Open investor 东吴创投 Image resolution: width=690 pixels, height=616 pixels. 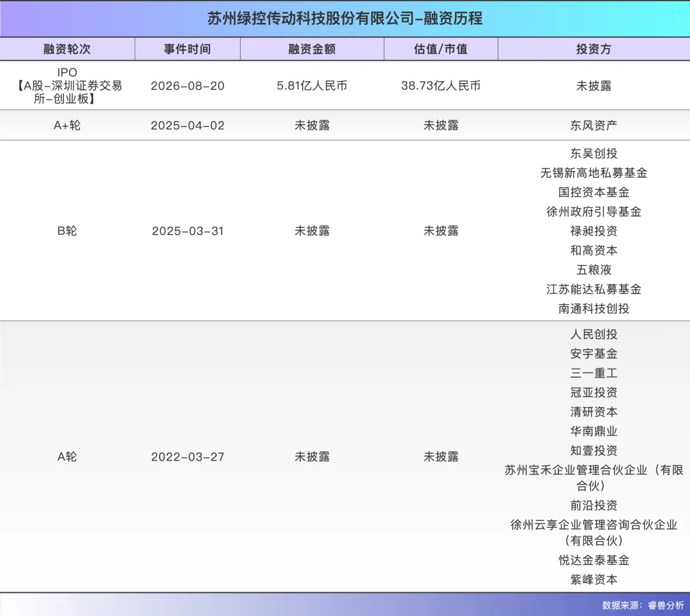[x=594, y=153]
